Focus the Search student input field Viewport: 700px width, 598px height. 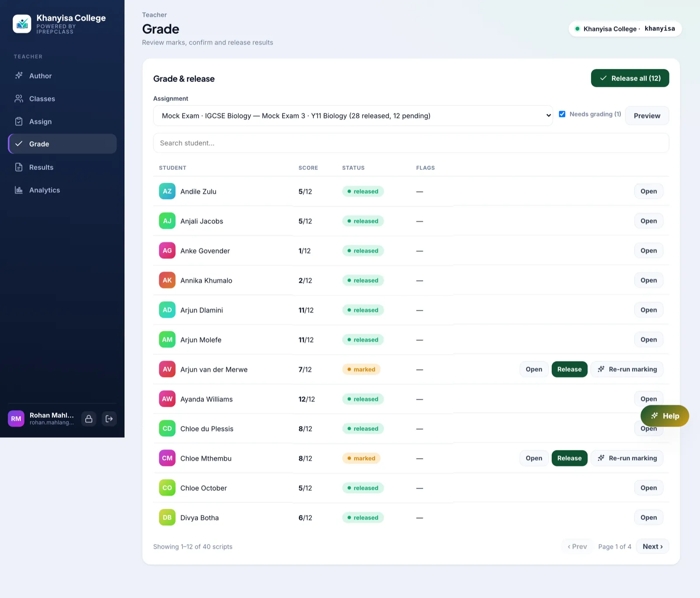click(411, 143)
